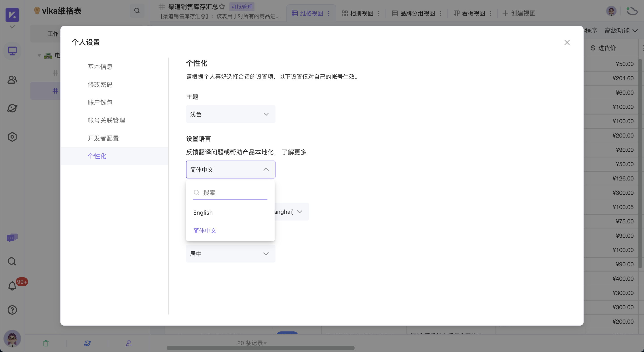Open the workbench monitor icon in sidebar

[x=12, y=51]
